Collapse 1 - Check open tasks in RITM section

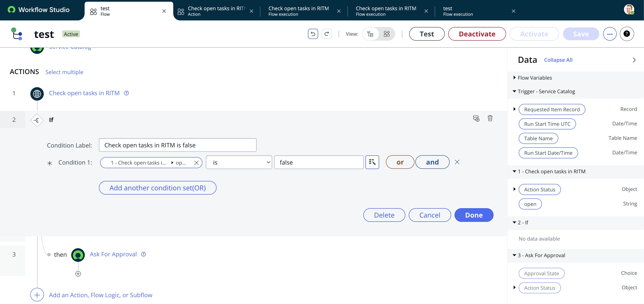tap(514, 171)
